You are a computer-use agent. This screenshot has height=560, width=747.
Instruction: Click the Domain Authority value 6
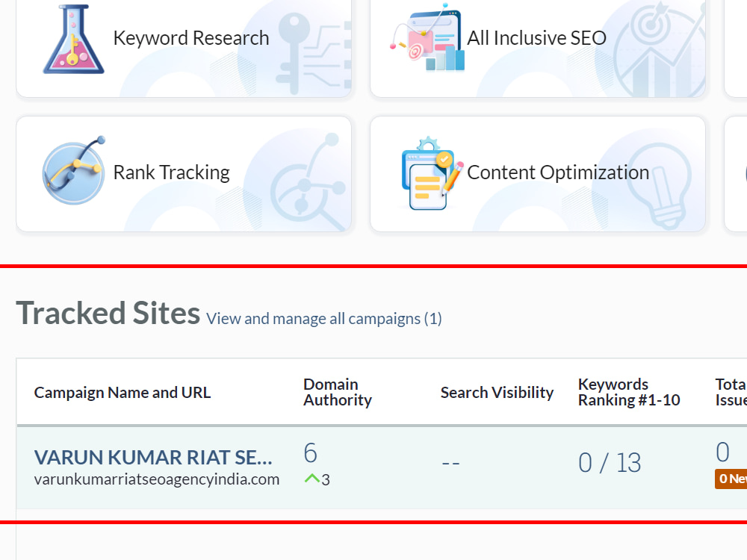(x=311, y=453)
